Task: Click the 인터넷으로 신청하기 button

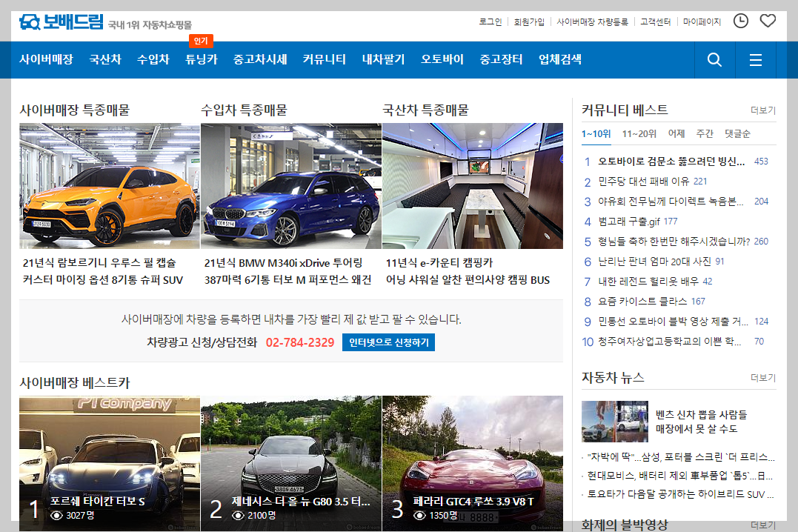Action: pos(388,343)
